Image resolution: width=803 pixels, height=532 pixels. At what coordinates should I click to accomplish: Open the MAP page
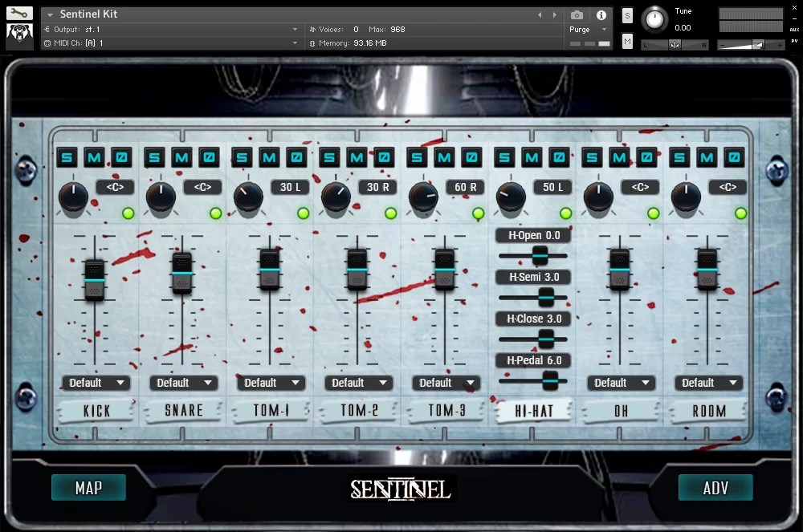point(88,487)
